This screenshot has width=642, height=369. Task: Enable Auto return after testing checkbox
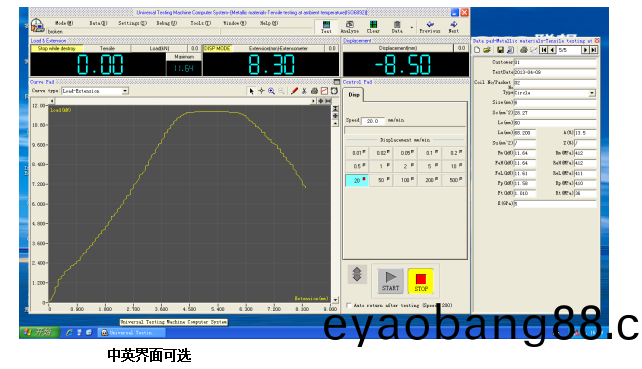[349, 305]
